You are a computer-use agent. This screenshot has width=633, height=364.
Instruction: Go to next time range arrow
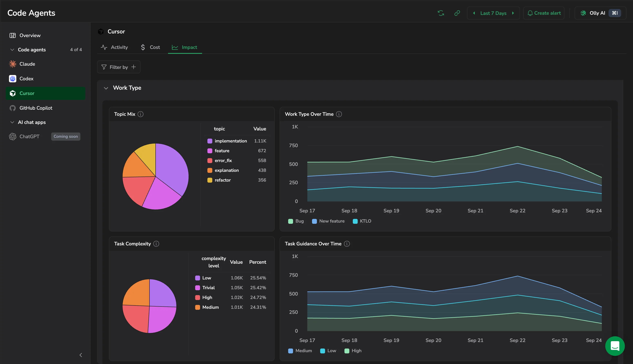pyautogui.click(x=513, y=13)
